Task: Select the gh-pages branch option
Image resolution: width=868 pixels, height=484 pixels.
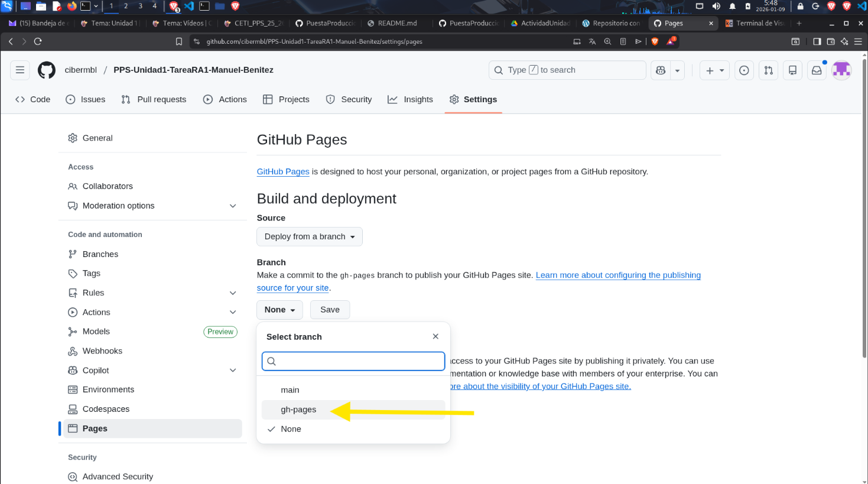Action: tap(353, 410)
